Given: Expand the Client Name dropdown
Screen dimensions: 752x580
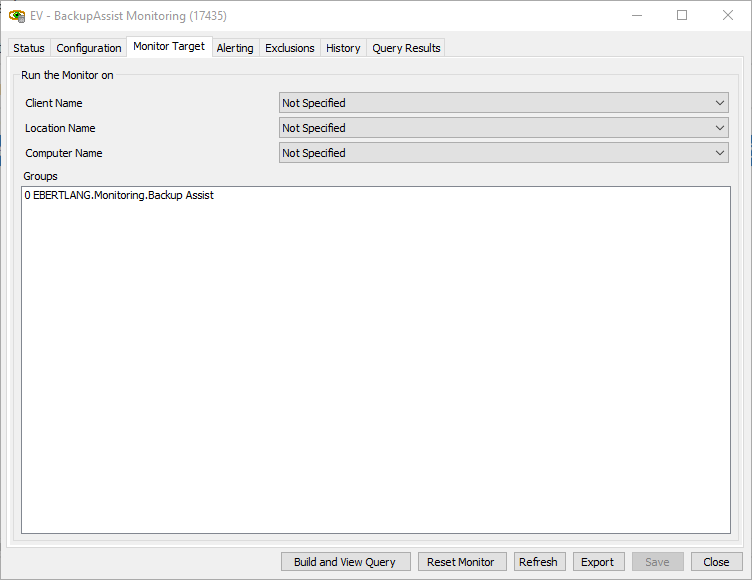Looking at the screenshot, I should click(504, 103).
